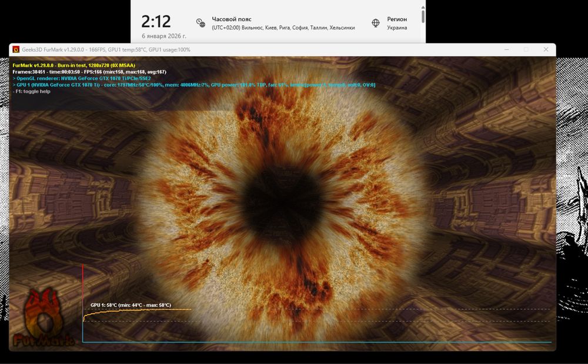The height and width of the screenshot is (364, 588).
Task: Click the 'GPU 1 (NVIDIA GeForce GTX 1070 Ti)' line
Action: [194, 85]
